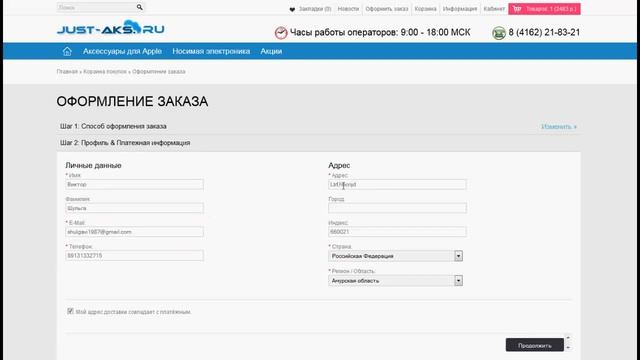Click the search magnifier icon
This screenshot has width=640, height=360.
point(140,7)
